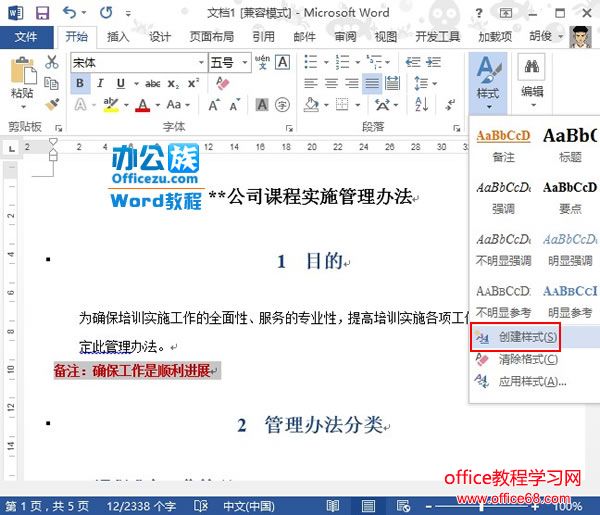The image size is (600, 515).
Task: Undo the last action
Action: (x=70, y=13)
